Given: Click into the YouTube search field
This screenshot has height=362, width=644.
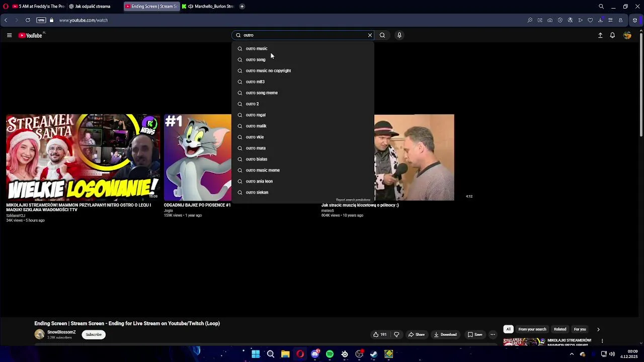Looking at the screenshot, I should (304, 35).
